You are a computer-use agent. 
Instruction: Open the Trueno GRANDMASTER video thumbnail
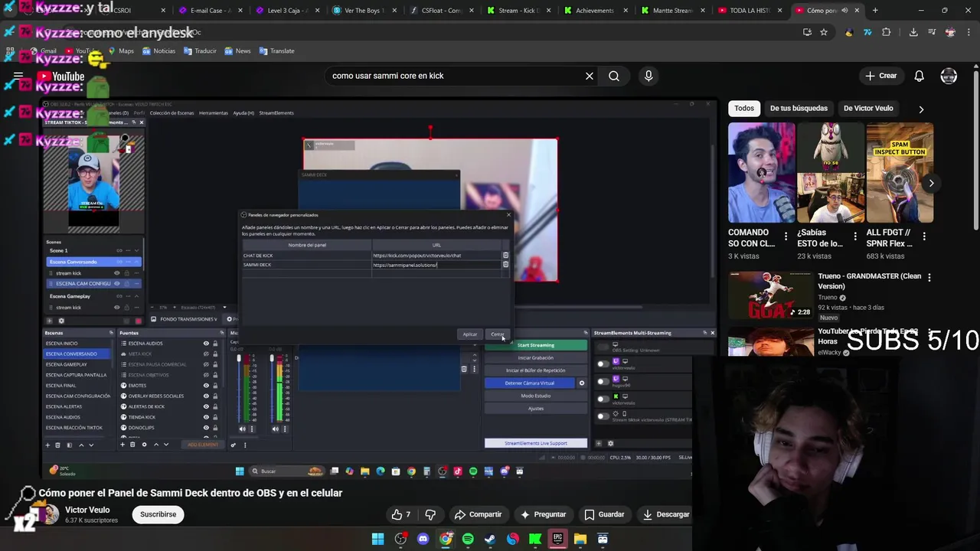coord(771,295)
